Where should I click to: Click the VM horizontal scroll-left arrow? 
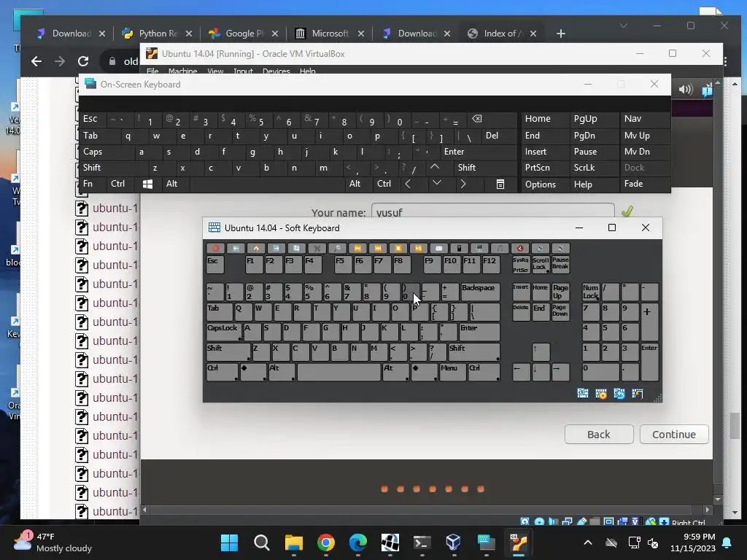coord(145,510)
